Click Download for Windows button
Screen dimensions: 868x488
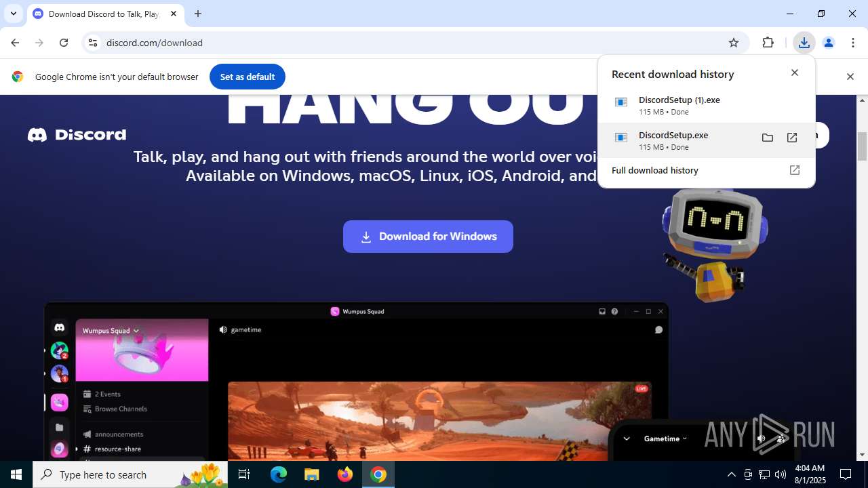point(428,237)
